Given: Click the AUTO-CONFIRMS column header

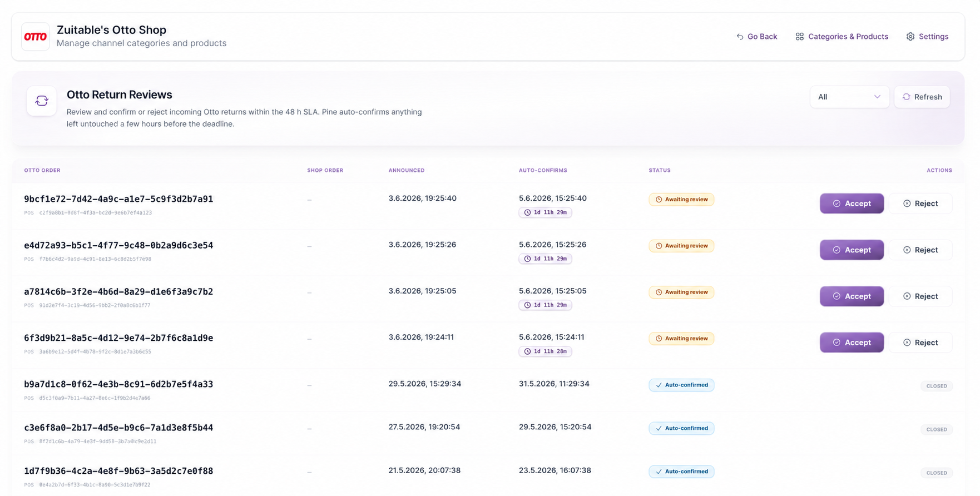Looking at the screenshot, I should 543,170.
